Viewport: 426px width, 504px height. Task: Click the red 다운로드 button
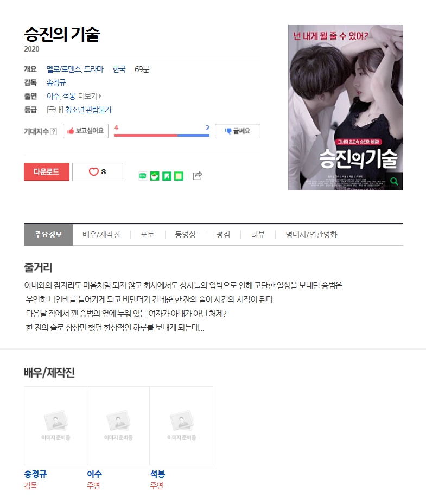[47, 172]
